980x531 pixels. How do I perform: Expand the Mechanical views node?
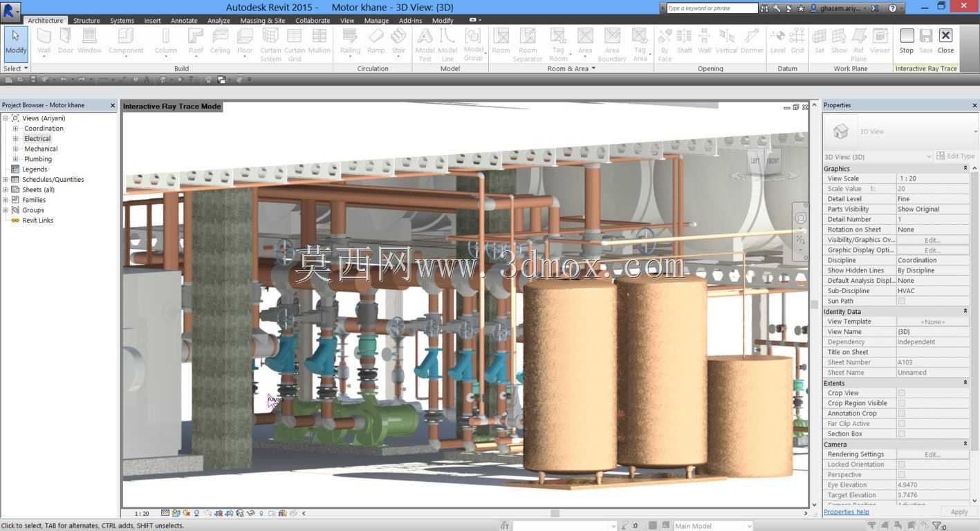(x=15, y=149)
